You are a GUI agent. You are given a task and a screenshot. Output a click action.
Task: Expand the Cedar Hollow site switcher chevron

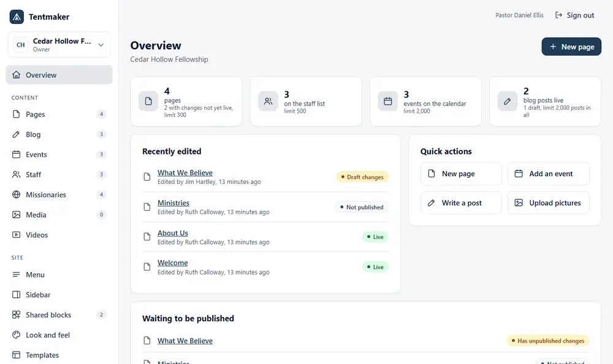pos(101,45)
